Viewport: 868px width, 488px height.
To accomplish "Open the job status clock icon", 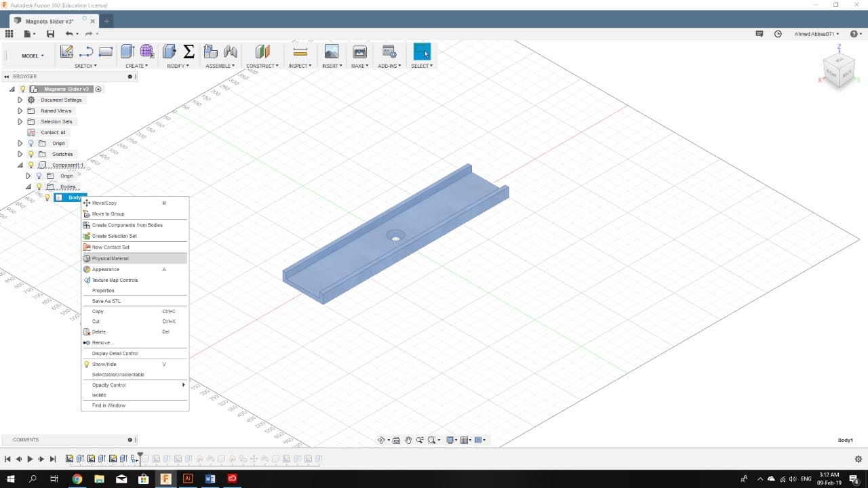I will pos(778,34).
